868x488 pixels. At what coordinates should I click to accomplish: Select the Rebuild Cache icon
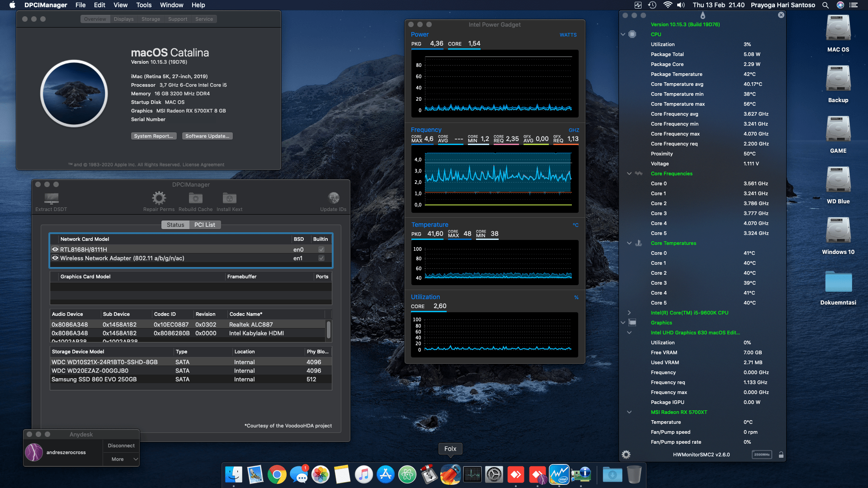point(195,199)
